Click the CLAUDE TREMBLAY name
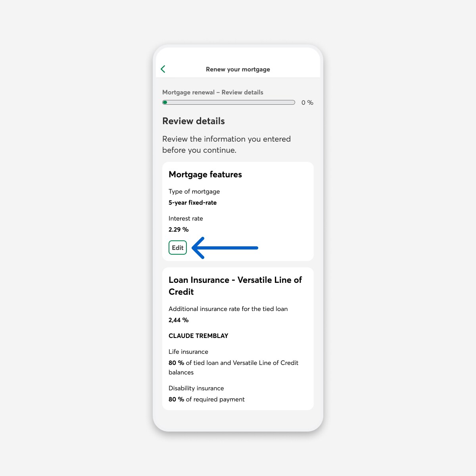The width and height of the screenshot is (476, 476). pos(198,336)
